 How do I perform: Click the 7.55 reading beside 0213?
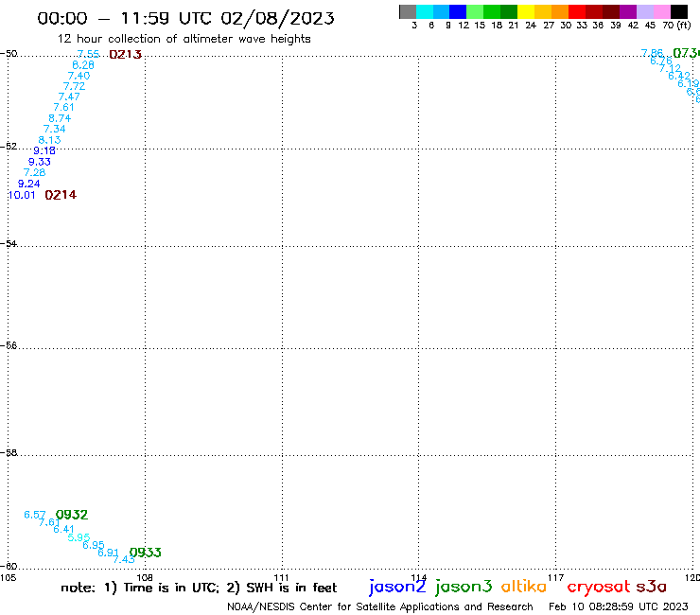point(88,54)
